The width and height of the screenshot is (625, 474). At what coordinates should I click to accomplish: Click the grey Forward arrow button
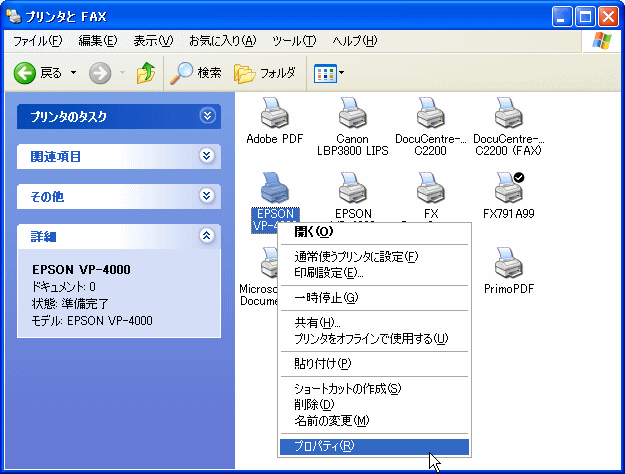pos(100,73)
